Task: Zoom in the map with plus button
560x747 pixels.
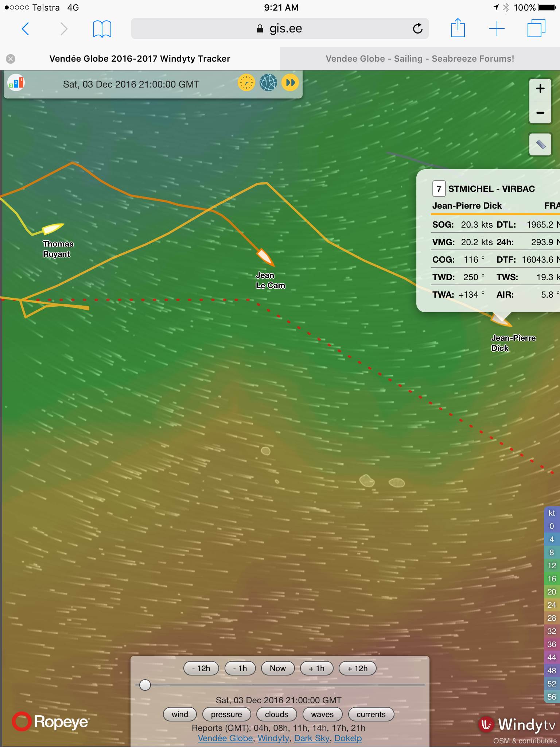Action: coord(540,89)
